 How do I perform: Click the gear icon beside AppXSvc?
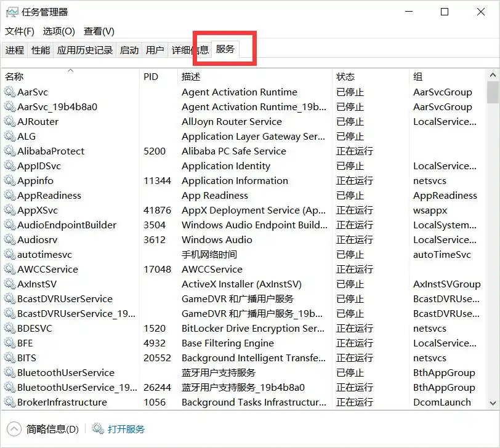pos(10,210)
